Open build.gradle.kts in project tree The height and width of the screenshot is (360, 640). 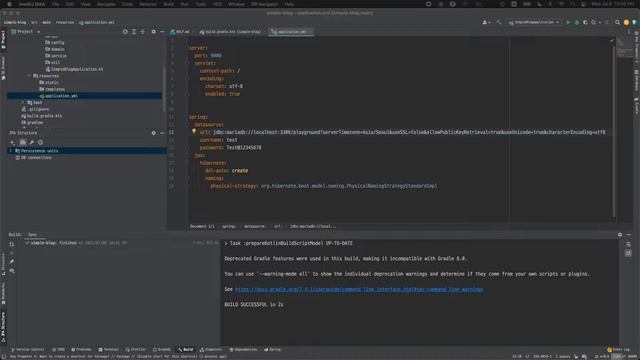pyautogui.click(x=42, y=116)
